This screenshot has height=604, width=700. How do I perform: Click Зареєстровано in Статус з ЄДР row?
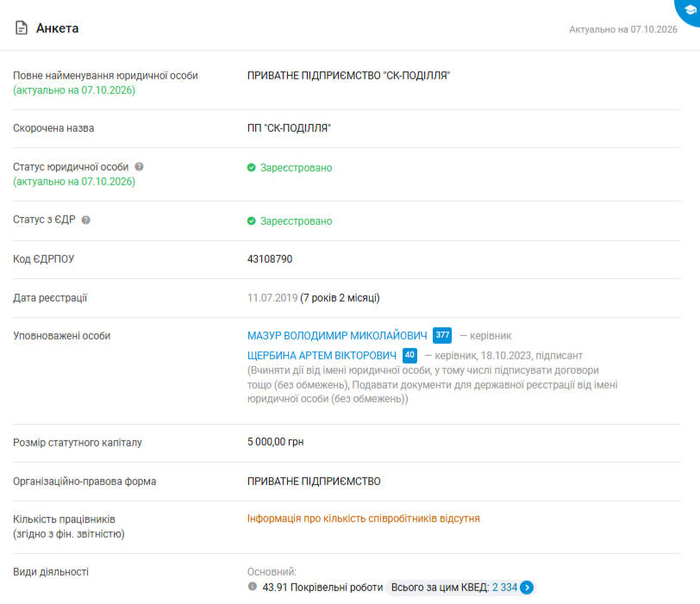[x=296, y=221]
